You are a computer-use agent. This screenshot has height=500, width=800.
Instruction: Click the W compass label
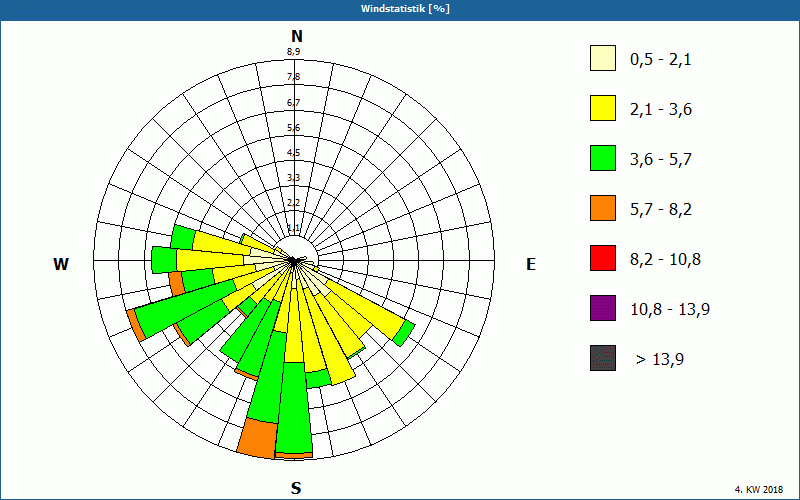point(61,264)
